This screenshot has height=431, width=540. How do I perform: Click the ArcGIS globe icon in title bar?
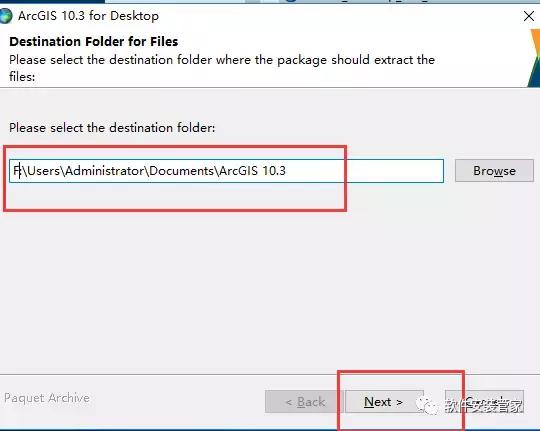6,16
